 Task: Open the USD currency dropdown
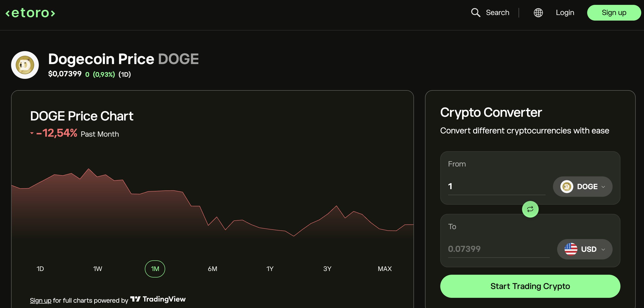click(584, 249)
